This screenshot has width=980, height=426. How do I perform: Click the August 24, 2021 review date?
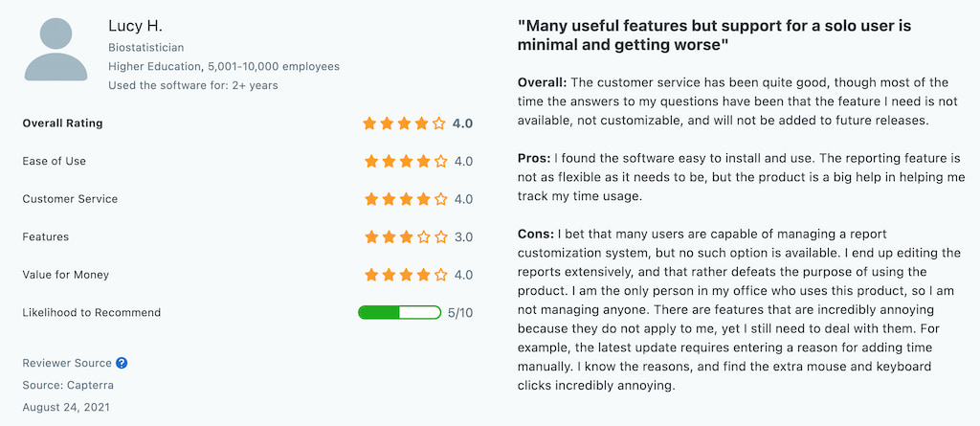coord(66,407)
